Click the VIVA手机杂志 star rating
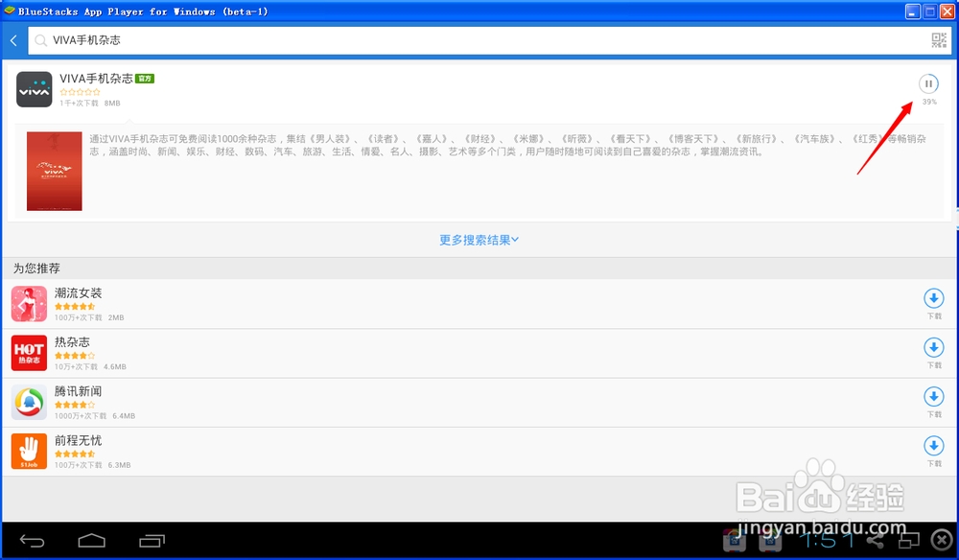Viewport: 959px width, 560px height. [81, 92]
